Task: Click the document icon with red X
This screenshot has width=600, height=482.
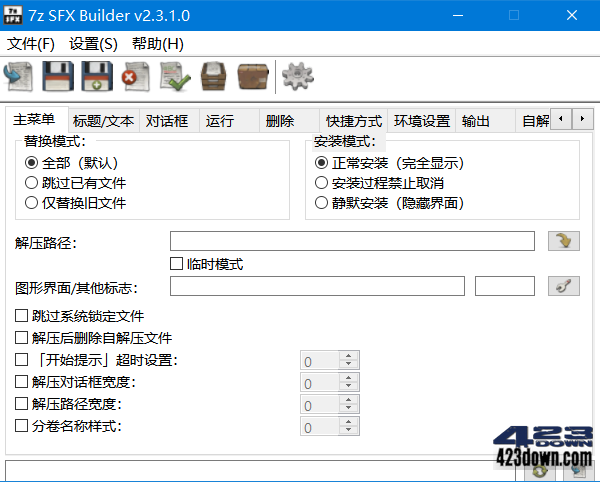Action: pos(135,76)
